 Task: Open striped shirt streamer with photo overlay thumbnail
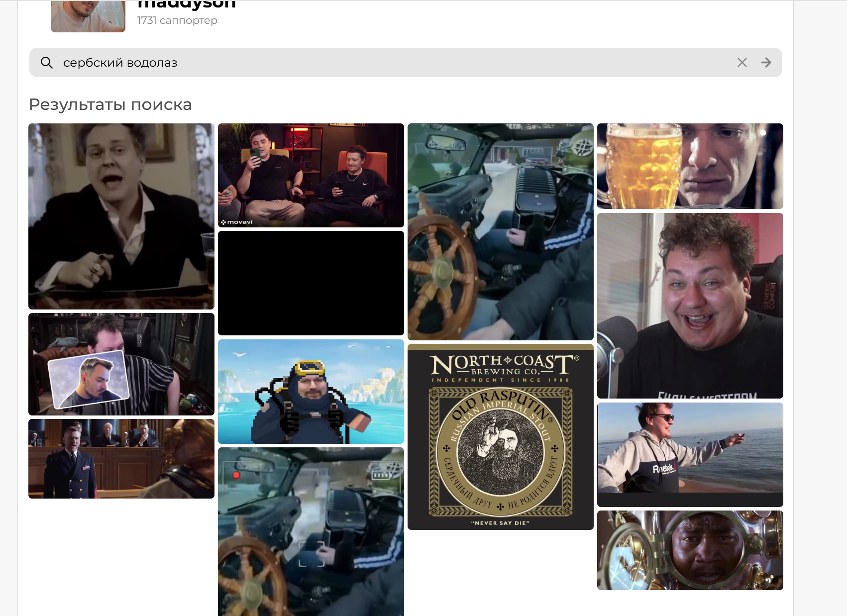point(121,364)
